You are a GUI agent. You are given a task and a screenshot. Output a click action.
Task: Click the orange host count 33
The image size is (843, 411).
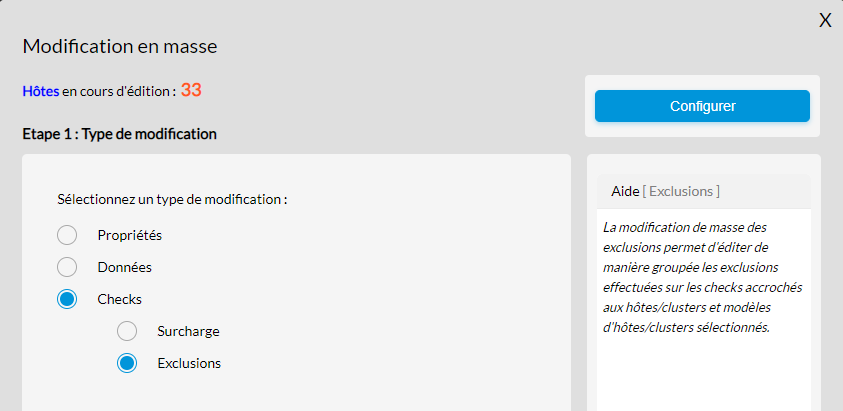click(191, 90)
